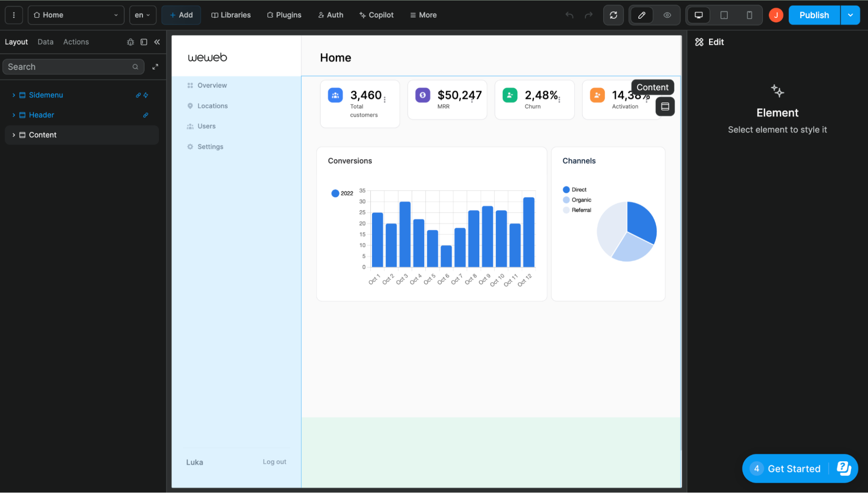Undo the last change
This screenshot has height=493, width=868.
[569, 15]
